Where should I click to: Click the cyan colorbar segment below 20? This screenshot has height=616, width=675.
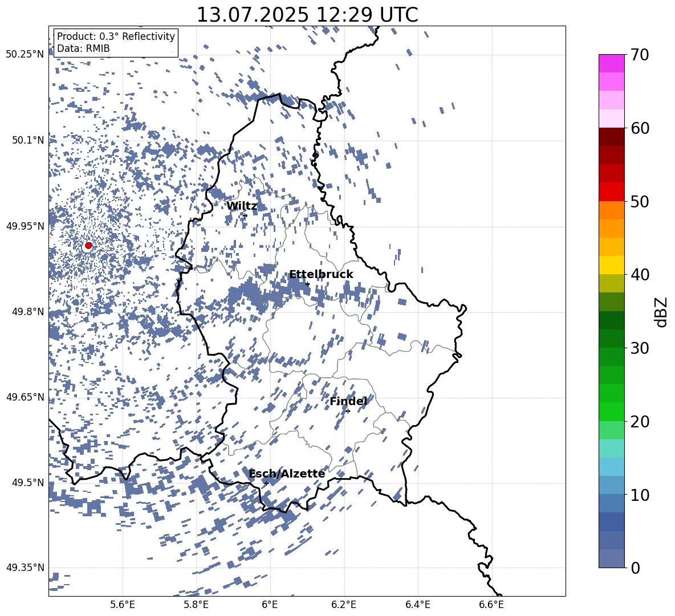click(612, 448)
